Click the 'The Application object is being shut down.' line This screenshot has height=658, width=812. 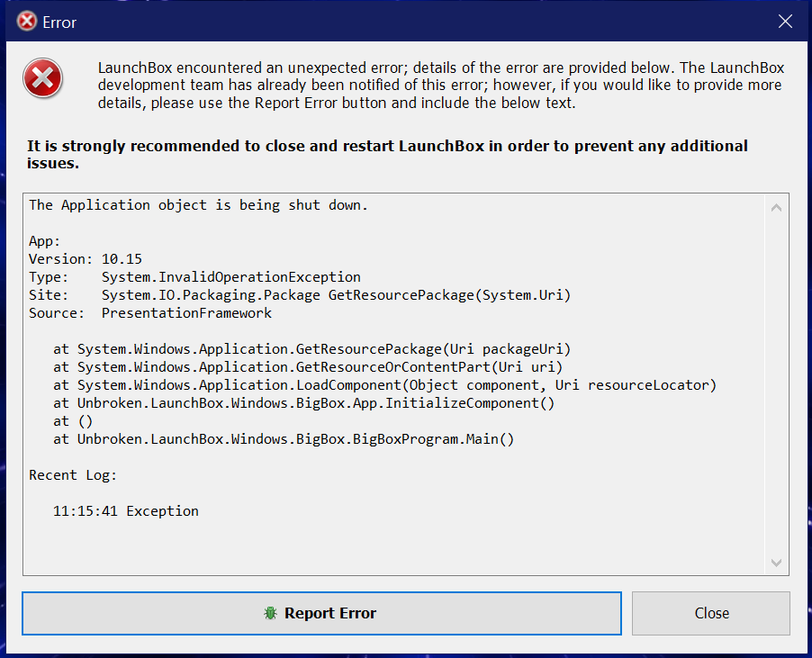coord(198,205)
